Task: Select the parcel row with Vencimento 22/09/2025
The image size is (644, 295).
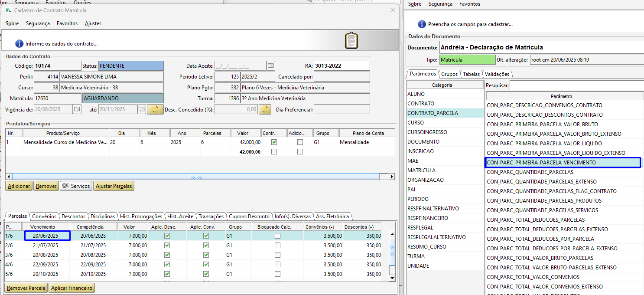Action: (x=197, y=265)
